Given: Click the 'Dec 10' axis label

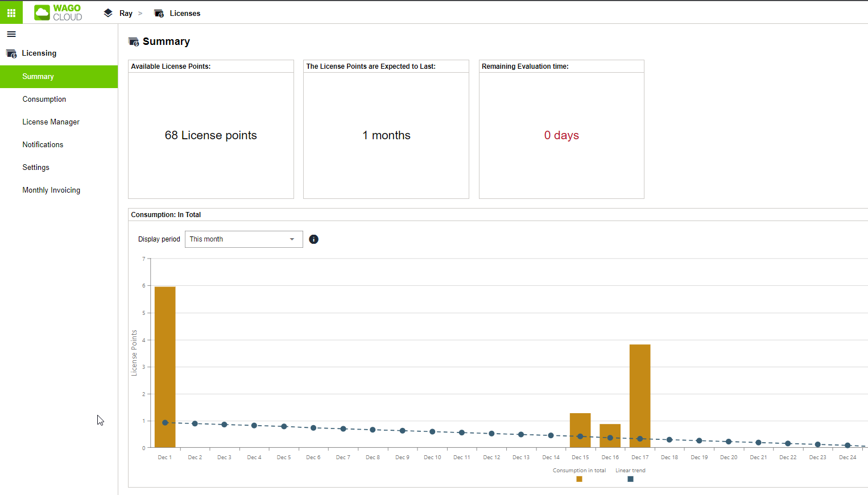Looking at the screenshot, I should 432,457.
